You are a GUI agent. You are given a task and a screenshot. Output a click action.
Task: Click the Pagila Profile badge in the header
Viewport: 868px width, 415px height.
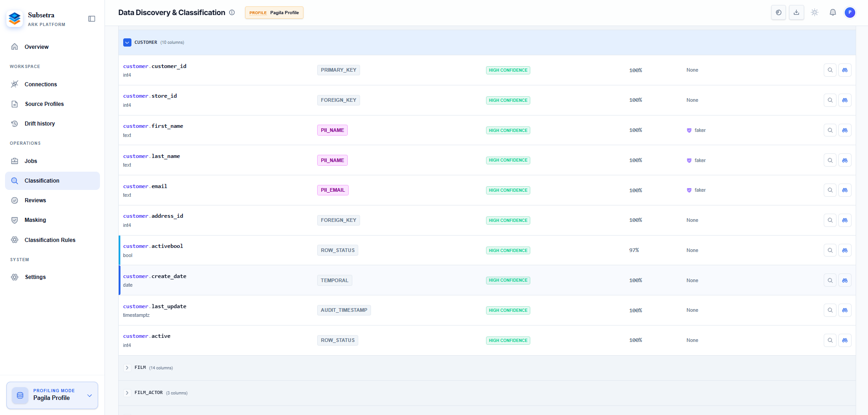click(x=274, y=13)
